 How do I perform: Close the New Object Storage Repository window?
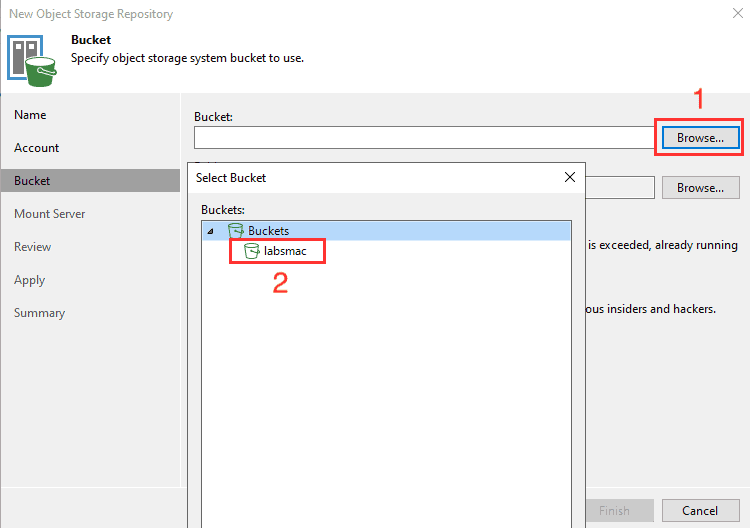click(x=737, y=14)
